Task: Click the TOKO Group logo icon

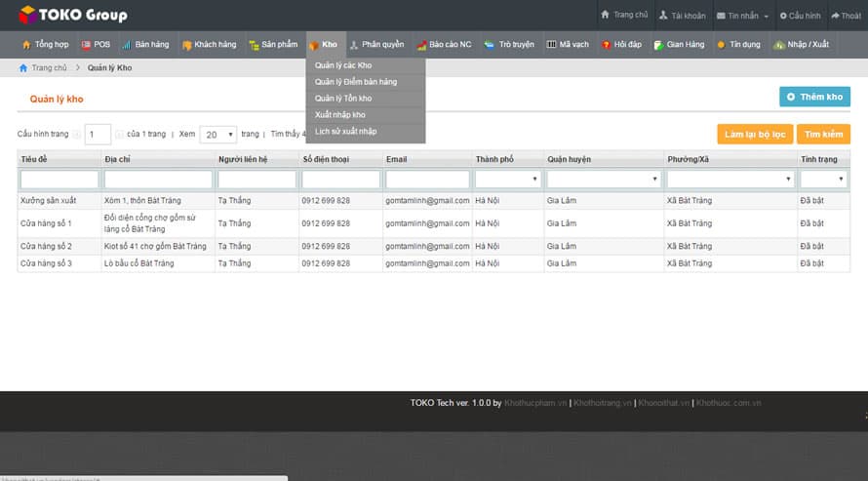Action: point(27,15)
